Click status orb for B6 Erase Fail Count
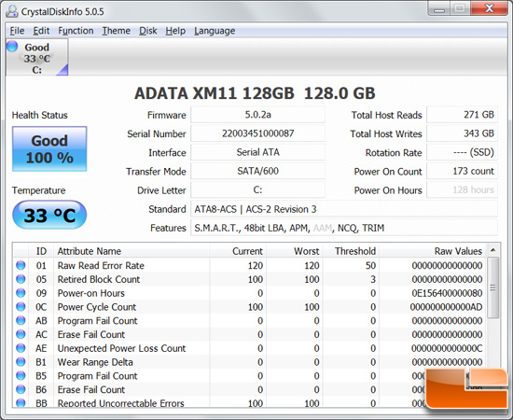 click(21, 389)
